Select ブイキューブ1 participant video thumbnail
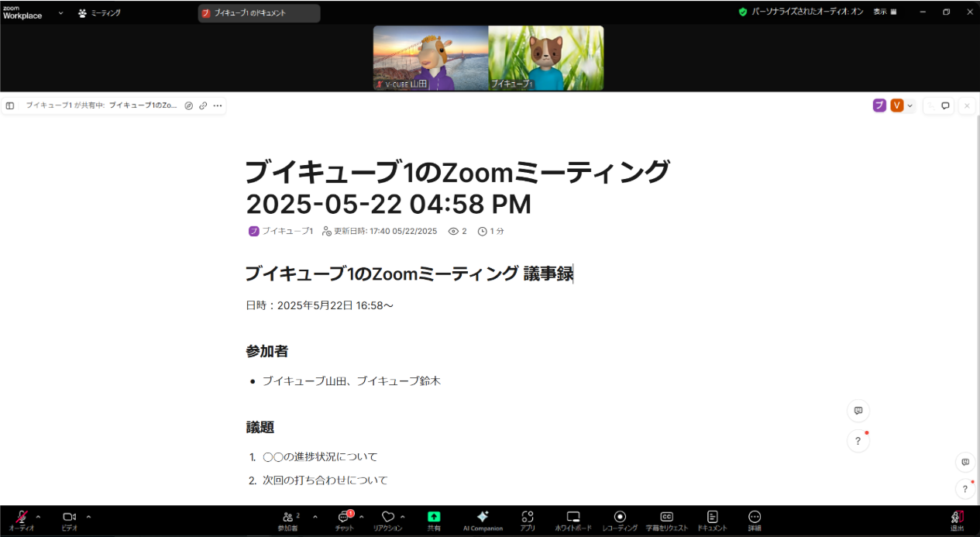Image resolution: width=980 pixels, height=537 pixels. 546,58
